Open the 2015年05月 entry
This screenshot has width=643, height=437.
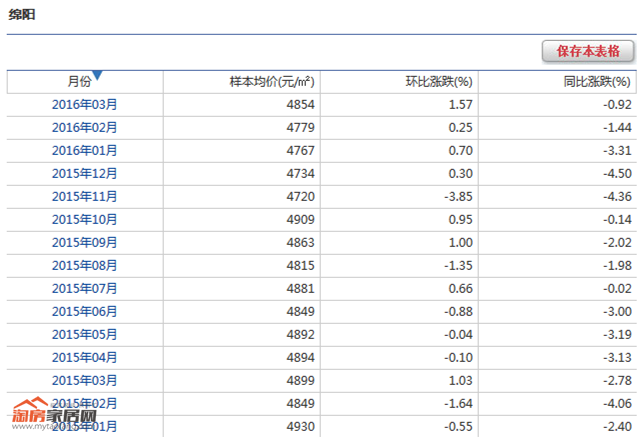[x=84, y=335]
